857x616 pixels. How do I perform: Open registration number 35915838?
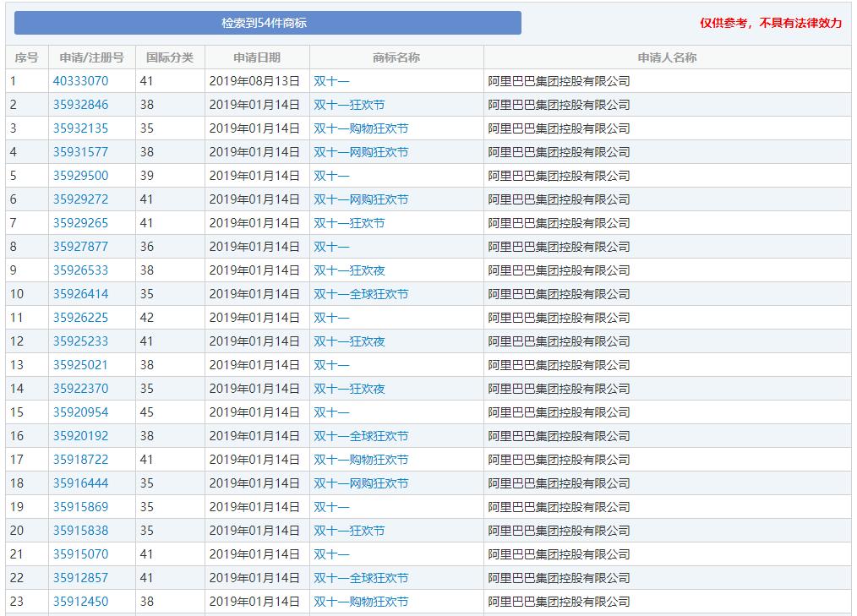[80, 531]
